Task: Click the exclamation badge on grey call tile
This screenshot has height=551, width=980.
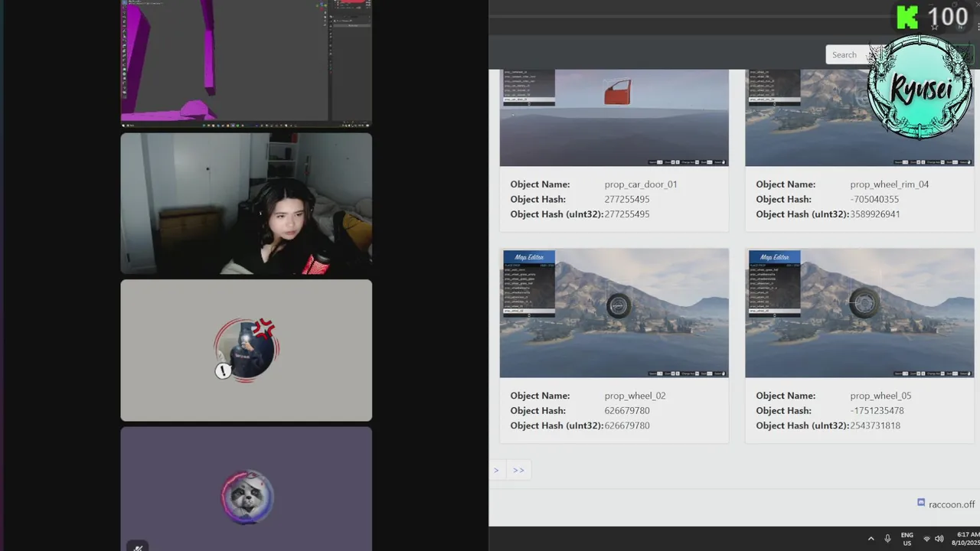Action: 223,371
